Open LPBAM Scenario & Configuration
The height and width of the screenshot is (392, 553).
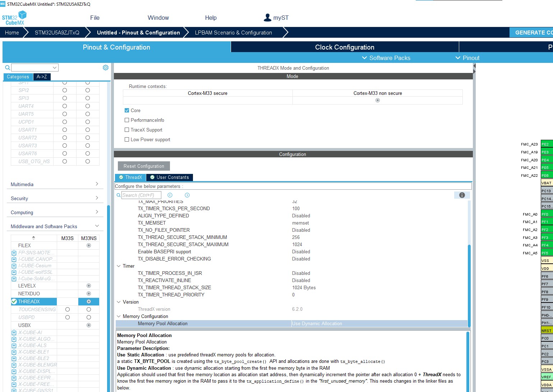click(x=234, y=32)
